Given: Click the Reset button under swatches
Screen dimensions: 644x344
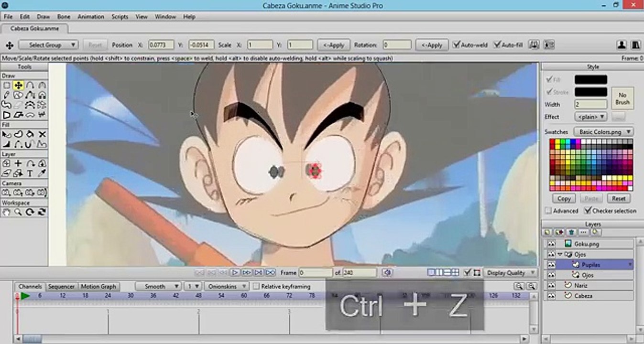Looking at the screenshot, I should coord(619,198).
